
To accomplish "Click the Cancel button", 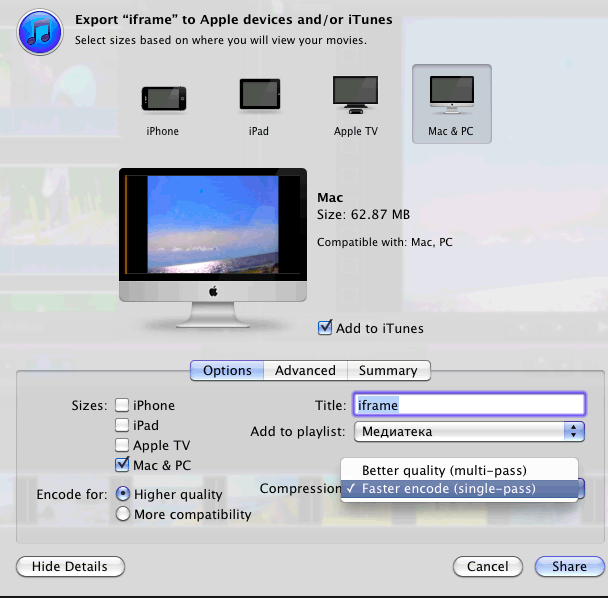I will (487, 566).
